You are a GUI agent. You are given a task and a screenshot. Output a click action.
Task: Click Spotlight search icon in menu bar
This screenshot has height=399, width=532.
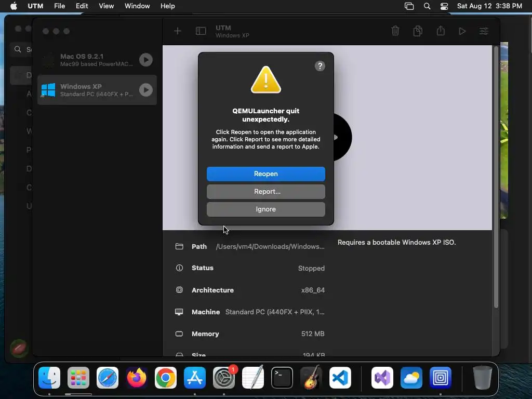click(x=427, y=6)
